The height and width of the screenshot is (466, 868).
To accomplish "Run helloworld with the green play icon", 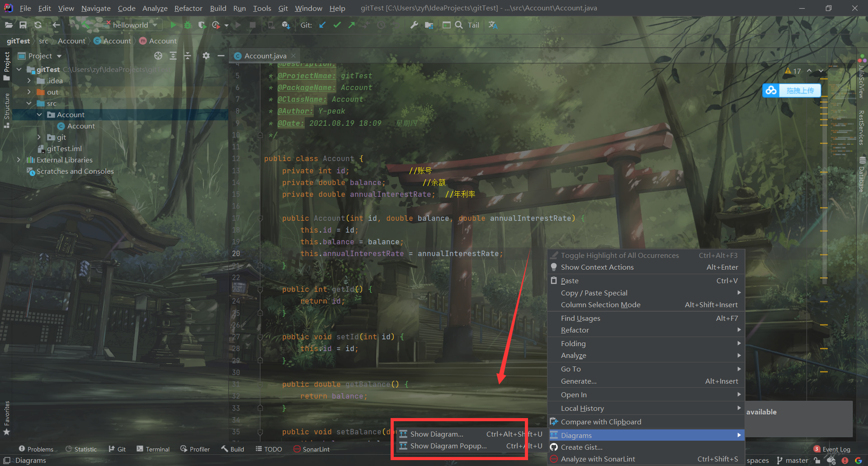I will point(173,25).
